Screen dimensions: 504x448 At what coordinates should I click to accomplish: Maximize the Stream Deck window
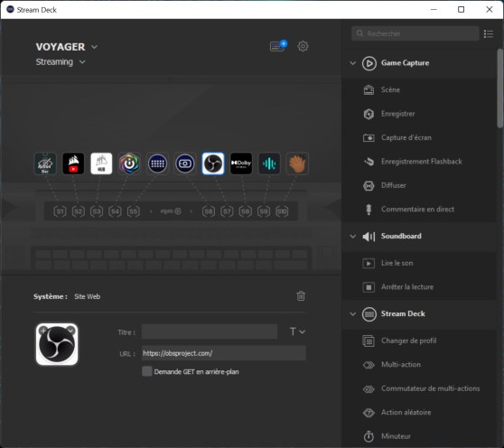point(461,10)
